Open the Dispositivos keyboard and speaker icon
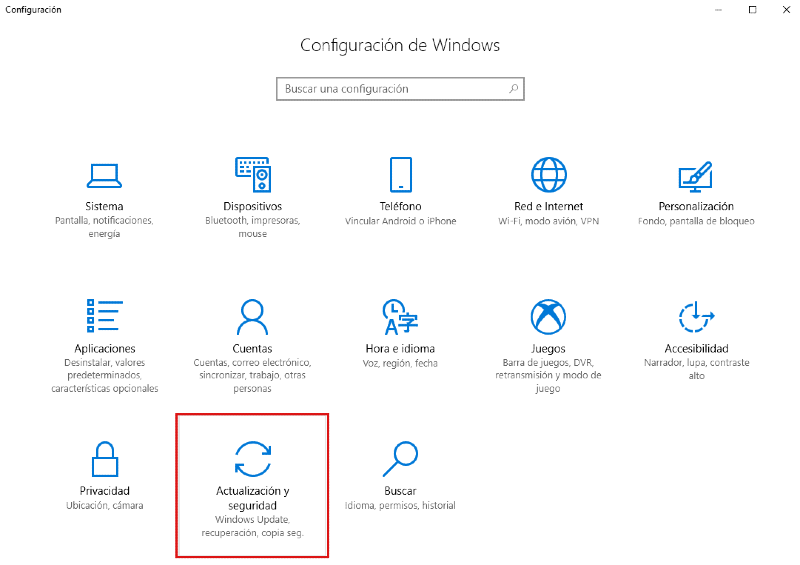This screenshot has width=800, height=565. click(x=253, y=175)
